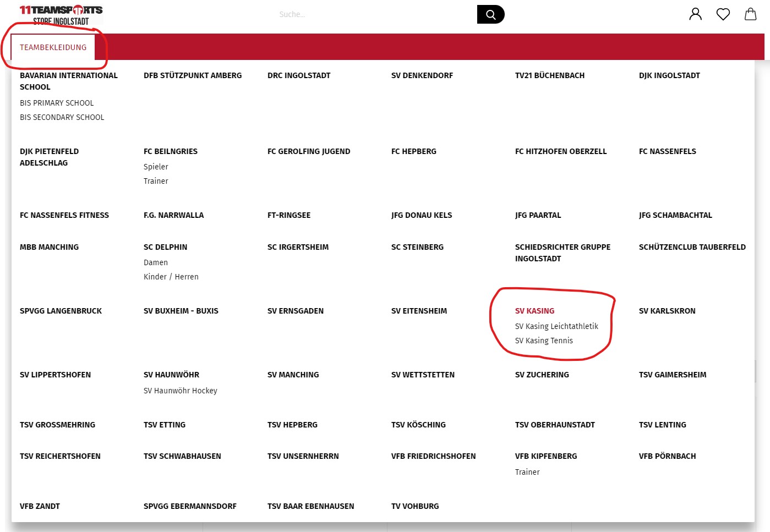Image resolution: width=770 pixels, height=532 pixels.
Task: Open FC Hitzhofen Oberzell
Action: [x=561, y=151]
